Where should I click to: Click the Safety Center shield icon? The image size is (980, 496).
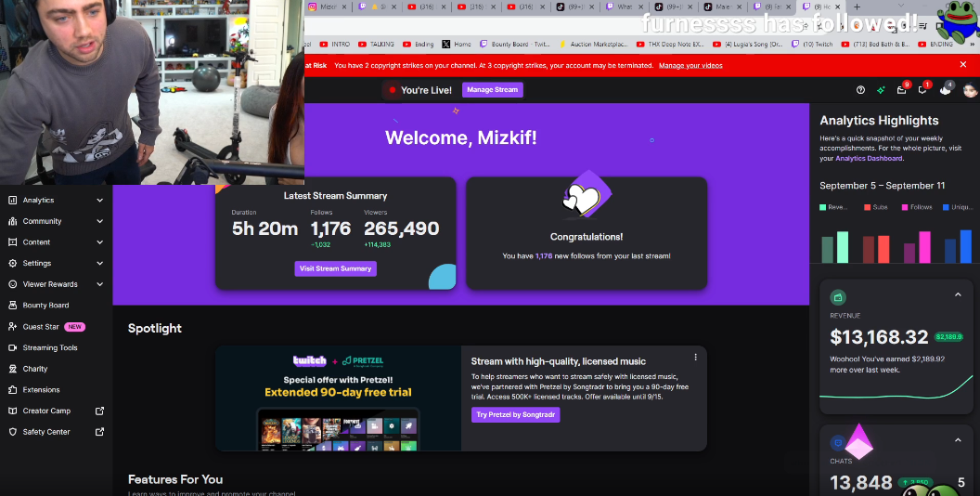pos(13,432)
